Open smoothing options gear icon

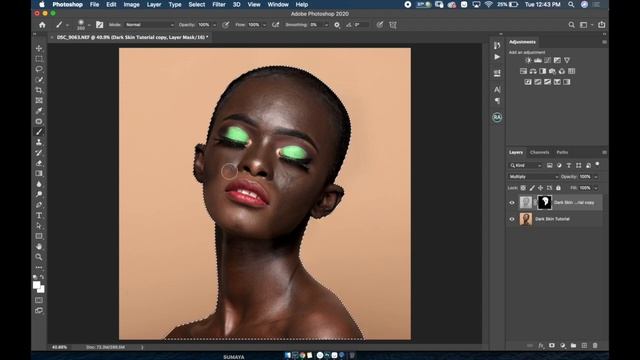tap(337, 25)
